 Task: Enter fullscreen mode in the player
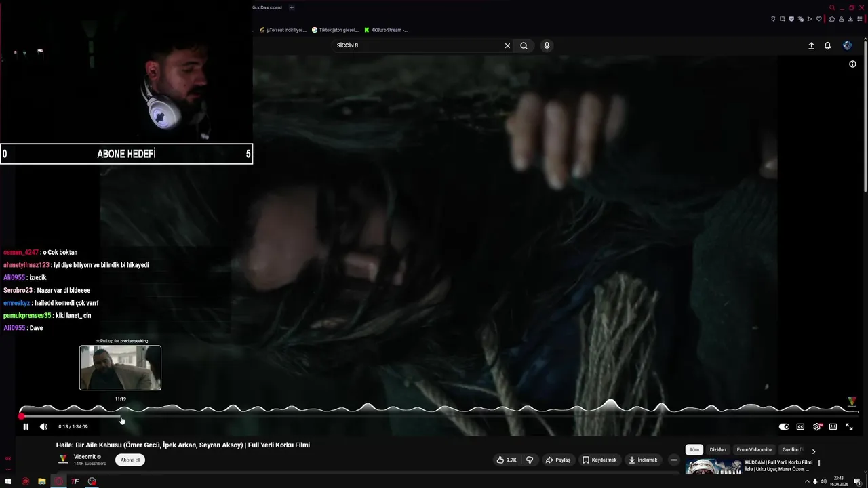pyautogui.click(x=849, y=426)
